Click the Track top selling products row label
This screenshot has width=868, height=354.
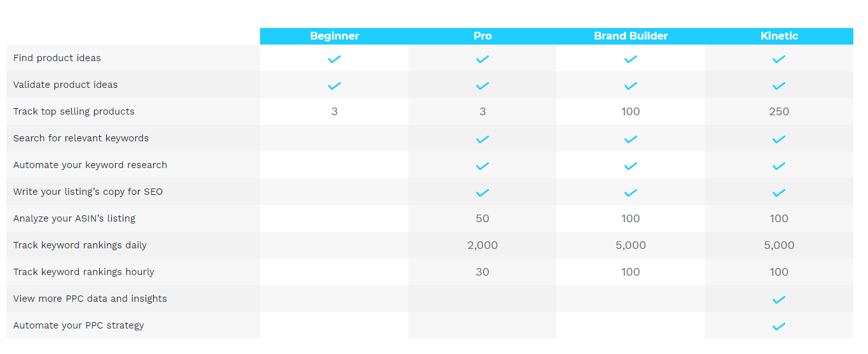(x=74, y=111)
